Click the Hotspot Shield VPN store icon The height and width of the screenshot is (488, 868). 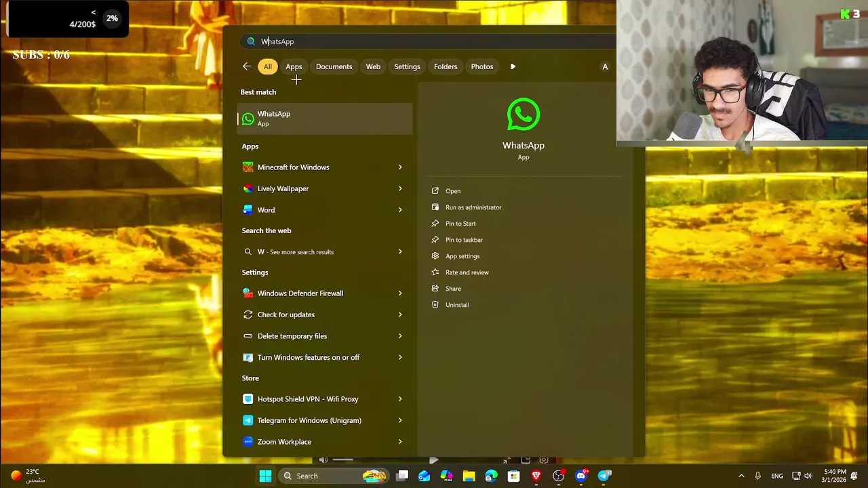coord(248,399)
